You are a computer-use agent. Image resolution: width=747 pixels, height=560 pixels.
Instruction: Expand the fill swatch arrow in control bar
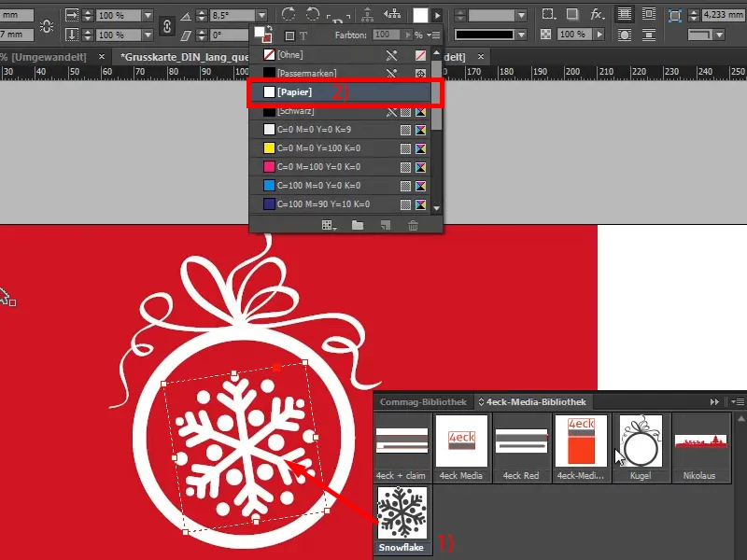pos(437,15)
